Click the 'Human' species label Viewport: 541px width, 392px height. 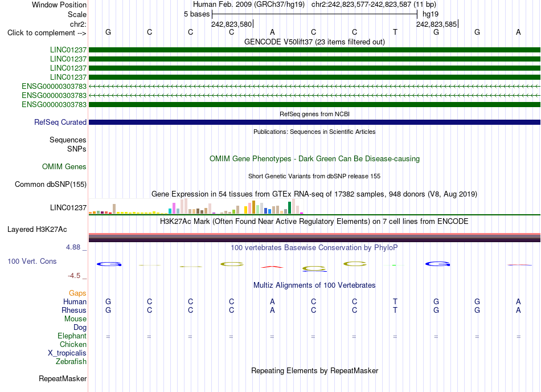tap(75, 301)
